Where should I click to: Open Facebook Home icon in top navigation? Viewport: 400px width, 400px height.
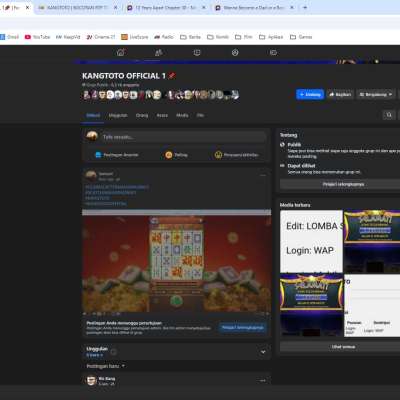point(121,52)
